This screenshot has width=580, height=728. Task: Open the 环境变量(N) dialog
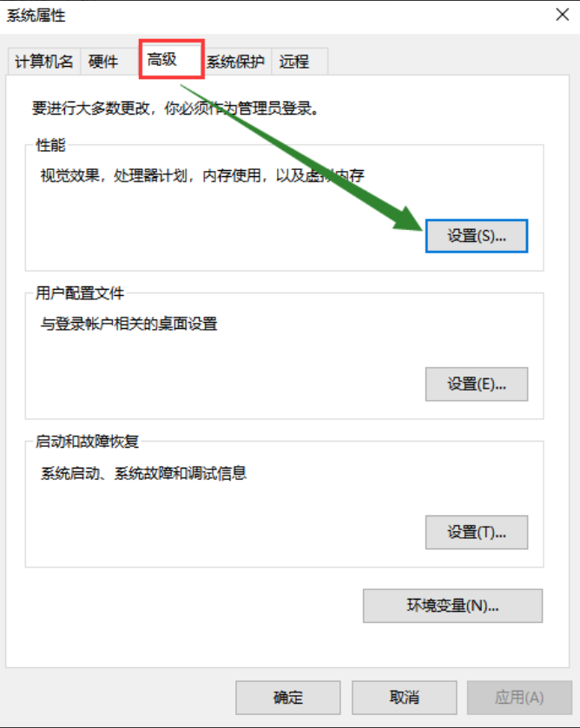point(452,606)
